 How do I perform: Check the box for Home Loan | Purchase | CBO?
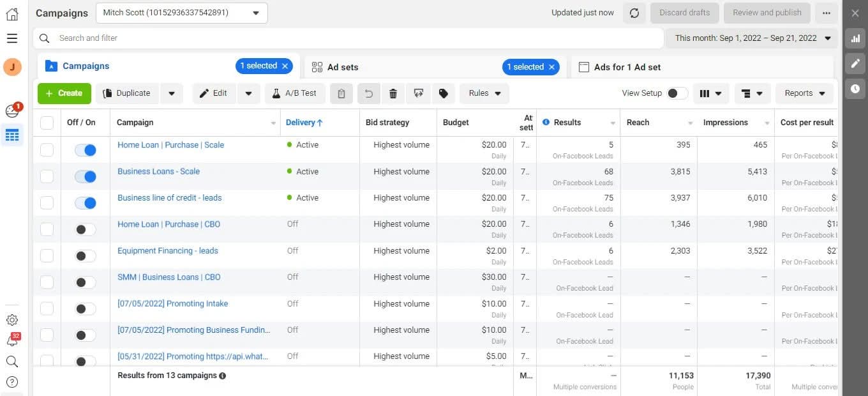coord(47,229)
